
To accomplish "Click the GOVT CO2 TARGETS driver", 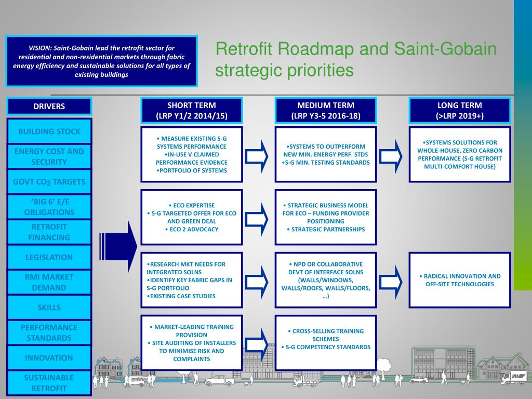I will 49,182.
